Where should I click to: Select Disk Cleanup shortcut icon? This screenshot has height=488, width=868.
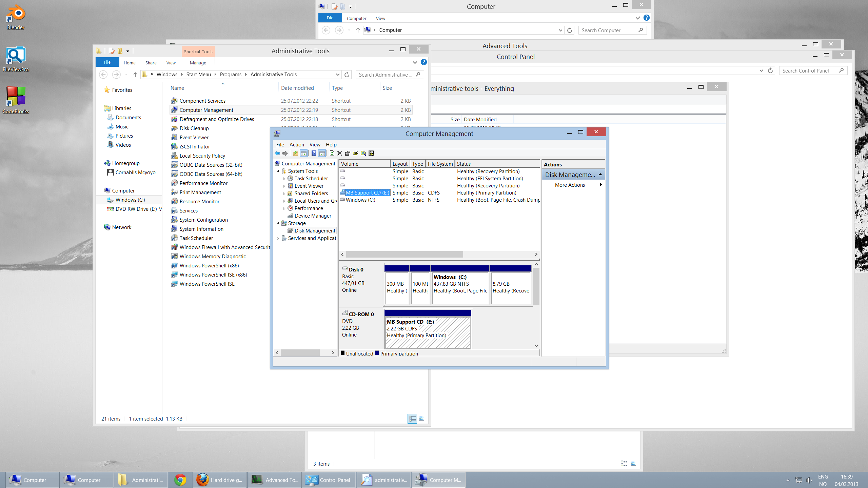point(174,128)
